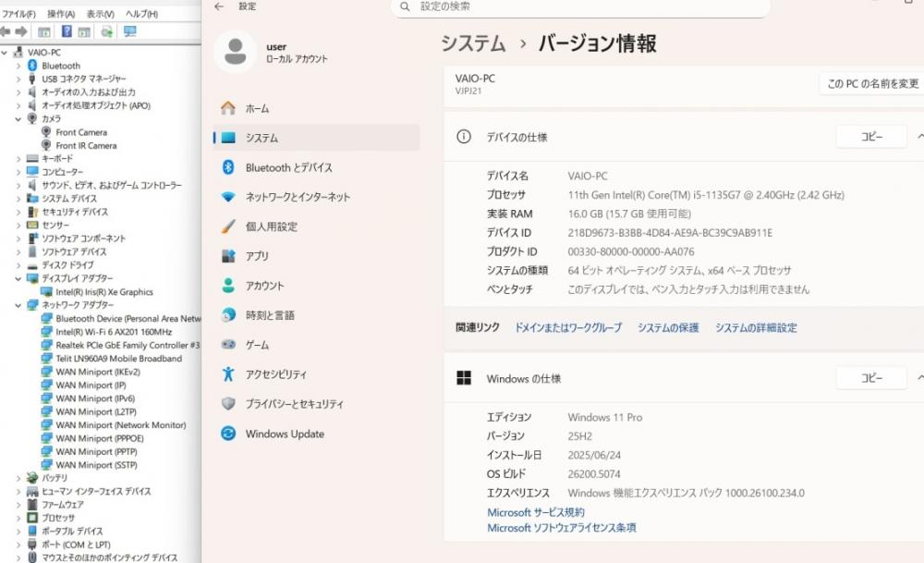Click the back arrow in Device Manager toolbar

[6, 31]
